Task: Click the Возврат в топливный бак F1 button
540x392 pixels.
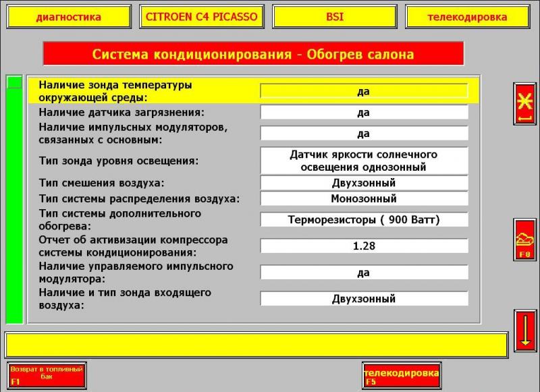Action: click(x=47, y=376)
